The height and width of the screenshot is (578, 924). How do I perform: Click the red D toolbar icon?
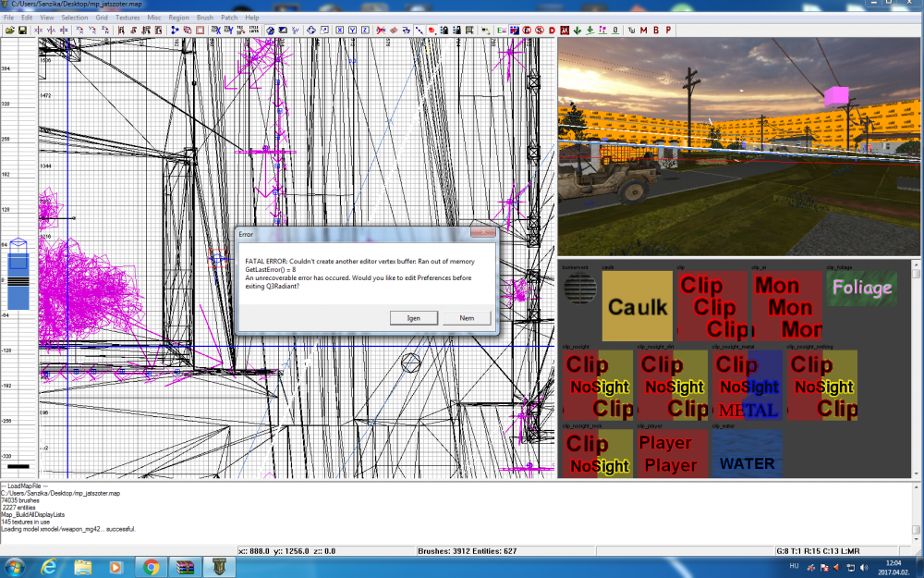552,30
